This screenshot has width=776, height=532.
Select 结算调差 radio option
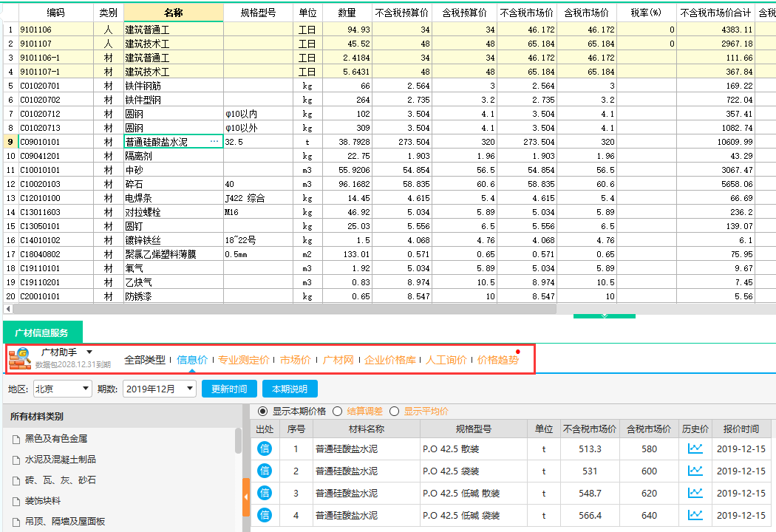(338, 412)
